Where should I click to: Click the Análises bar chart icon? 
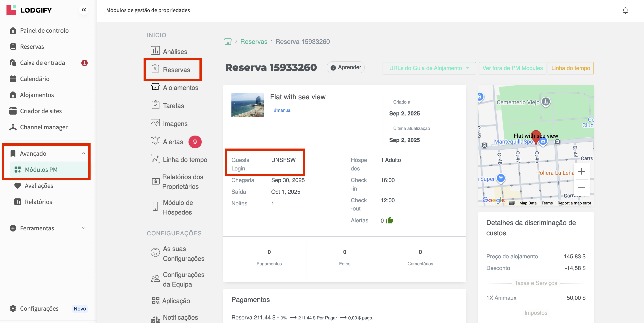(x=155, y=51)
